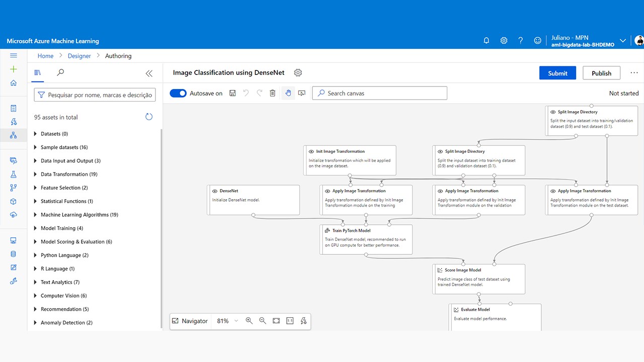Image resolution: width=644 pixels, height=362 pixels.
Task: Save the pipeline draft with disk icon
Action: 232,93
